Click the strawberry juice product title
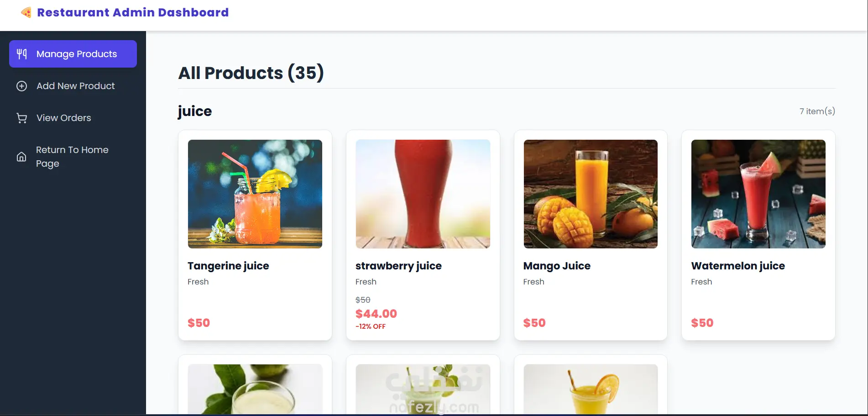 398,266
